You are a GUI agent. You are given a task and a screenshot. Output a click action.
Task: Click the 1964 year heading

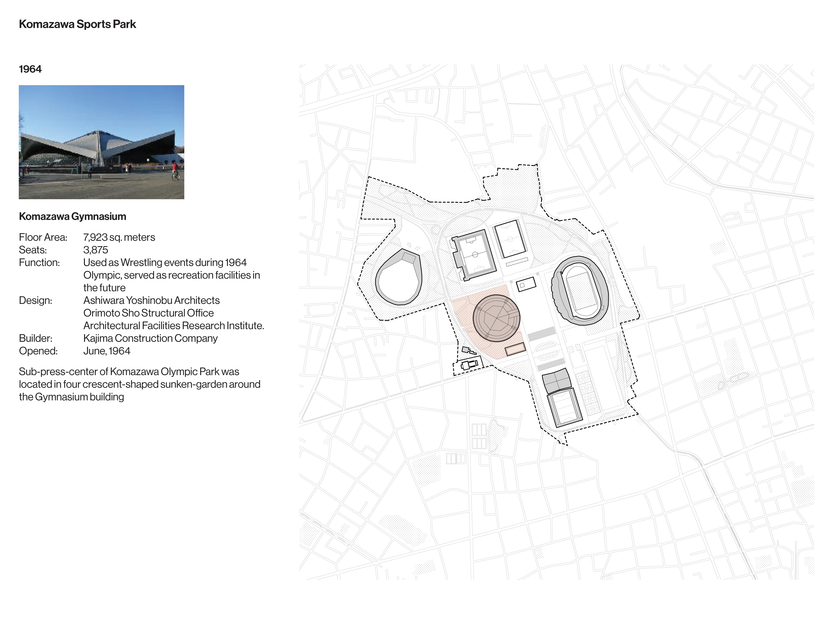[x=30, y=69]
